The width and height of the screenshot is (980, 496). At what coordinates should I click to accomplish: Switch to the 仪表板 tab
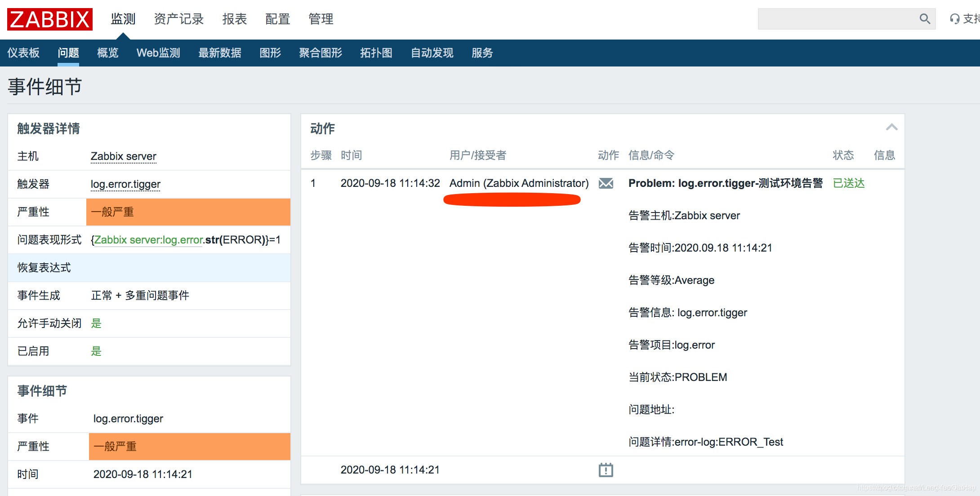[23, 53]
